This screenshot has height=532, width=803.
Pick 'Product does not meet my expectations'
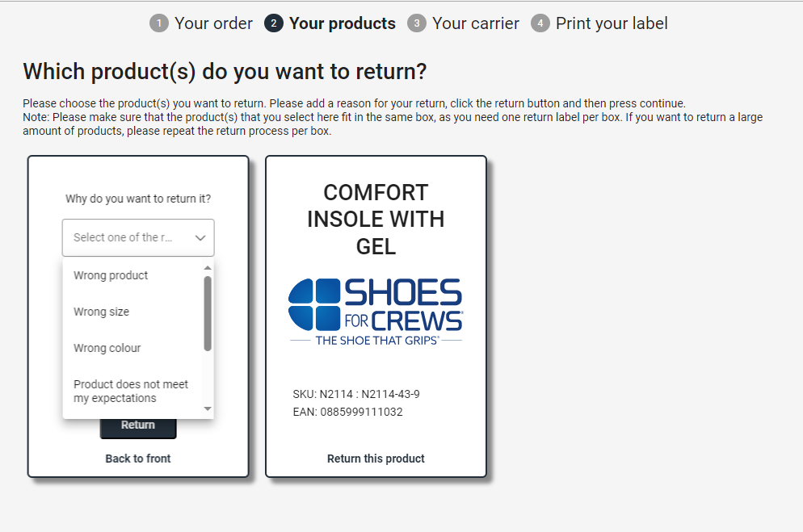point(131,391)
